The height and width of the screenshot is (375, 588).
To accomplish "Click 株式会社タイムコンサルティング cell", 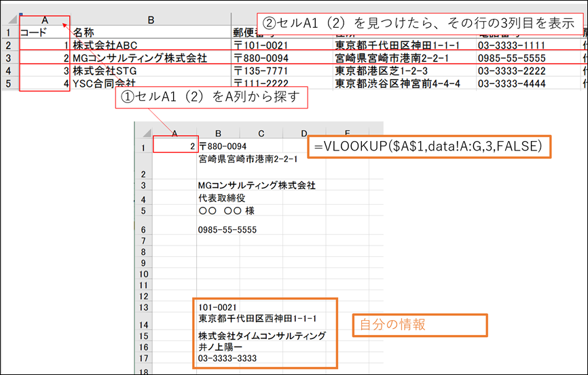I will point(262,336).
